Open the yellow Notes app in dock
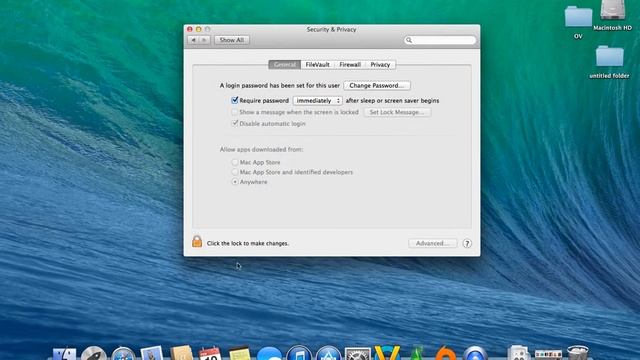640x360 pixels. click(x=240, y=353)
